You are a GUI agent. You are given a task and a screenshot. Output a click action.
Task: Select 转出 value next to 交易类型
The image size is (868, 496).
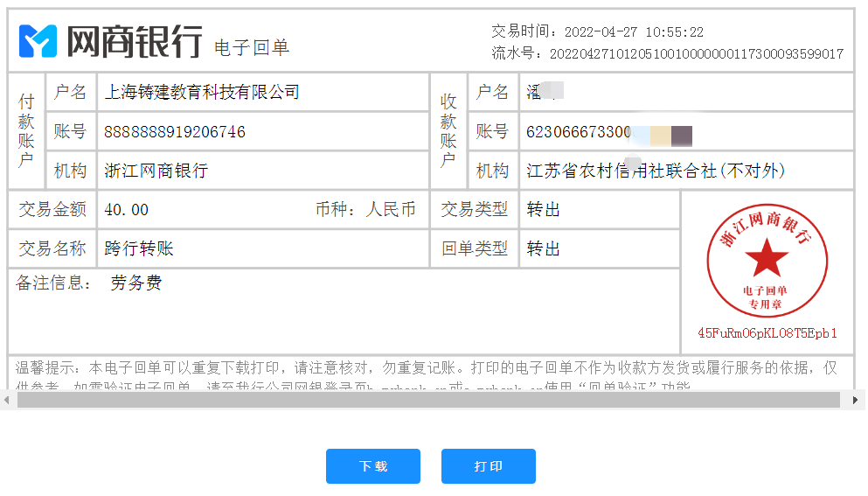tap(544, 209)
